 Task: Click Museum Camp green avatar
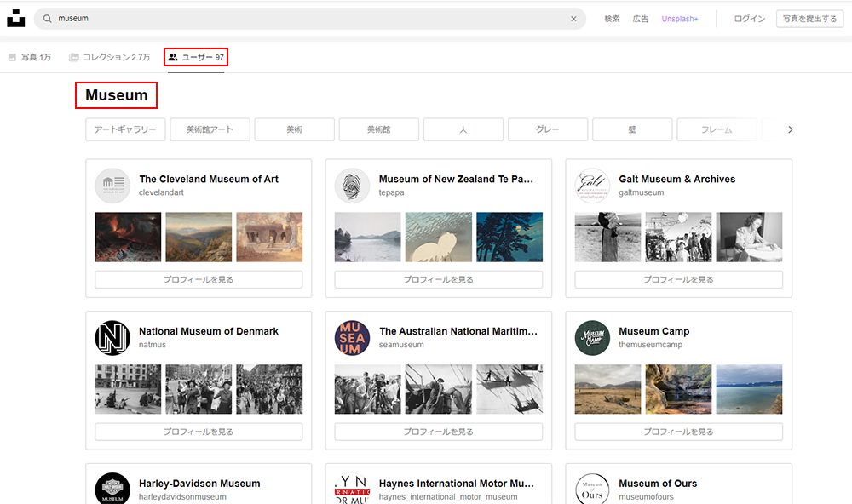592,338
